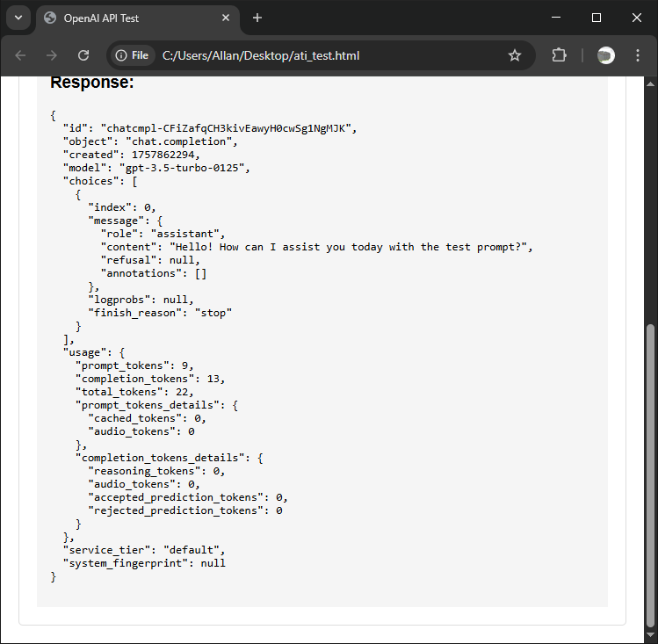Bookmark this page with star icon
This screenshot has height=644, width=658.
pos(515,55)
